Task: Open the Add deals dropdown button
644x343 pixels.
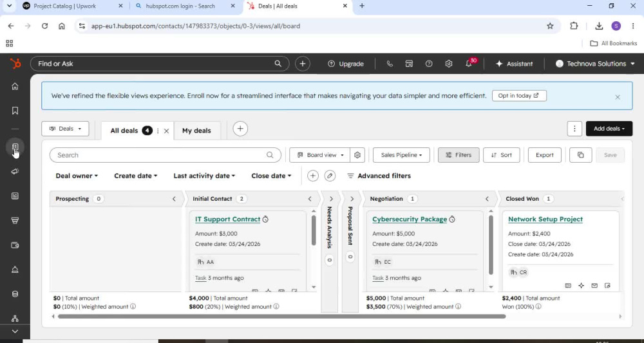Action: pyautogui.click(x=609, y=129)
